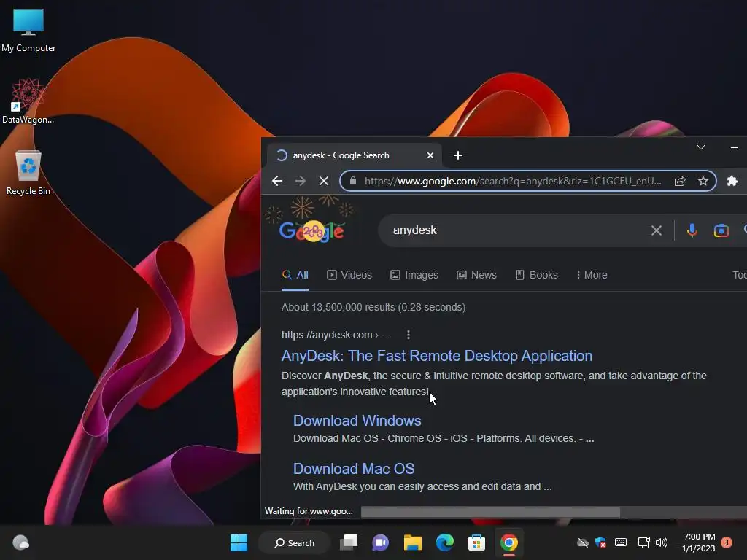Expand the More search filters
The height and width of the screenshot is (560, 747).
coord(592,275)
